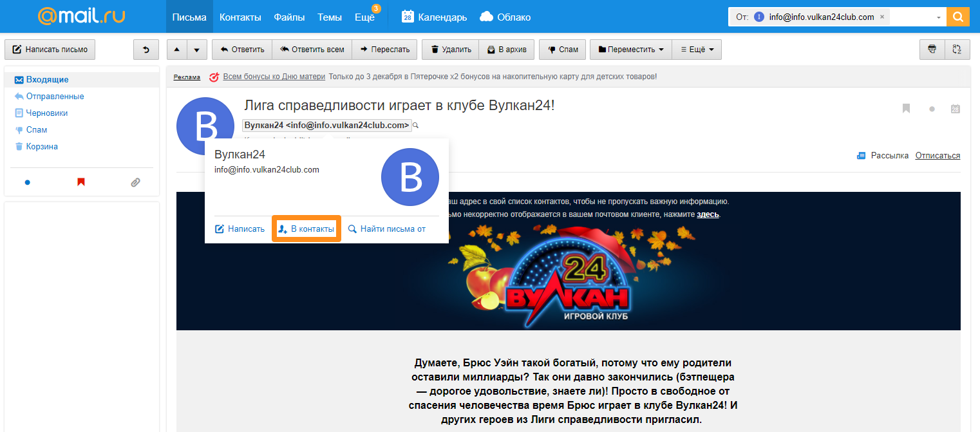This screenshot has width=980, height=432.
Task: Open the Всем бонусы ко Дню матери ad
Action: (274, 77)
